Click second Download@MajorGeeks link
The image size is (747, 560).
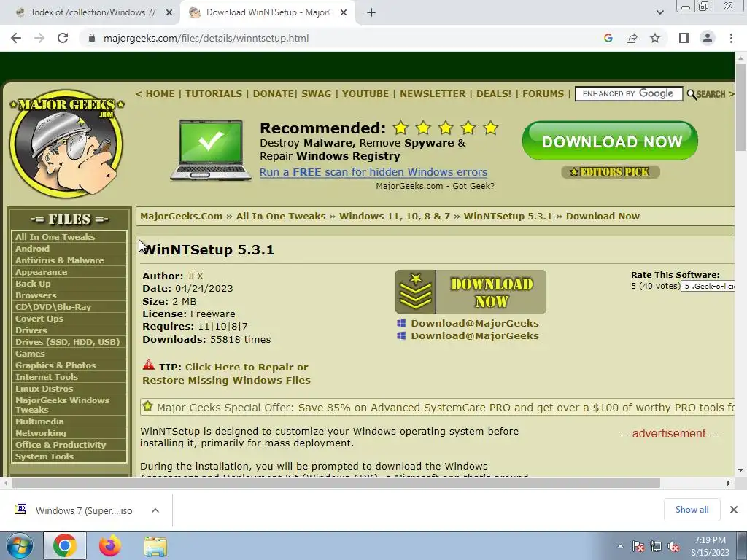[474, 335]
